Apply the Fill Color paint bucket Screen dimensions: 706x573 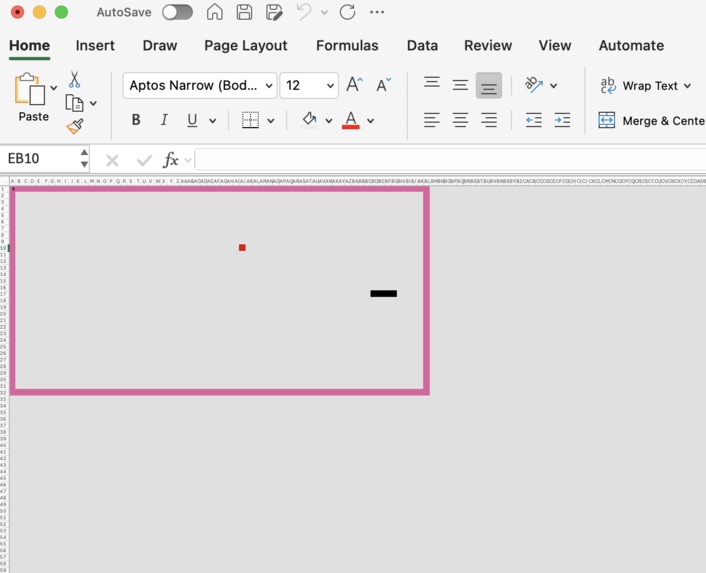click(309, 120)
